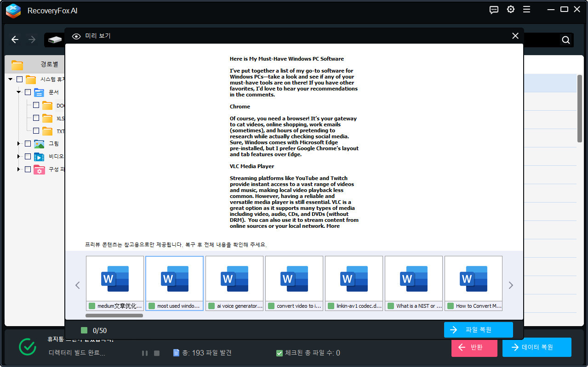
Task: Close the preview dialog with X
Action: pyautogui.click(x=515, y=36)
